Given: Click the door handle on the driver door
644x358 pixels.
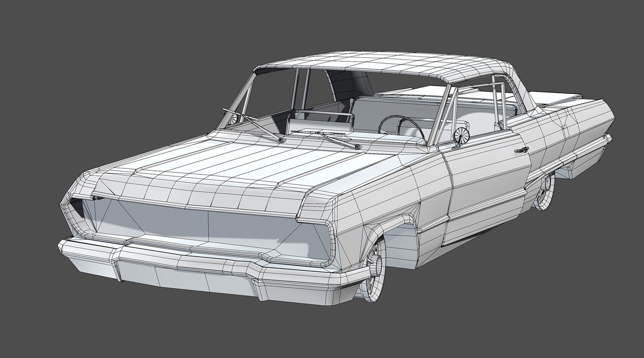Looking at the screenshot, I should pyautogui.click(x=521, y=150).
